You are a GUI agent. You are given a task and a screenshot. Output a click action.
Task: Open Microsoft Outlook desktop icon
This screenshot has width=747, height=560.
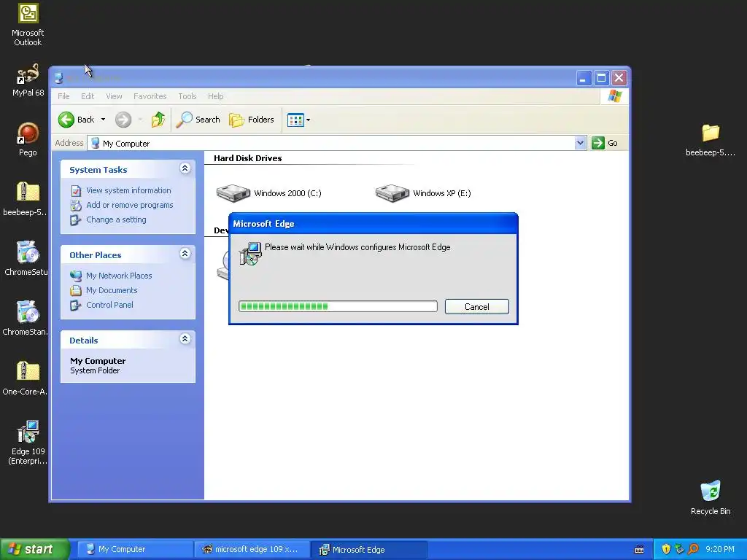pyautogui.click(x=28, y=25)
